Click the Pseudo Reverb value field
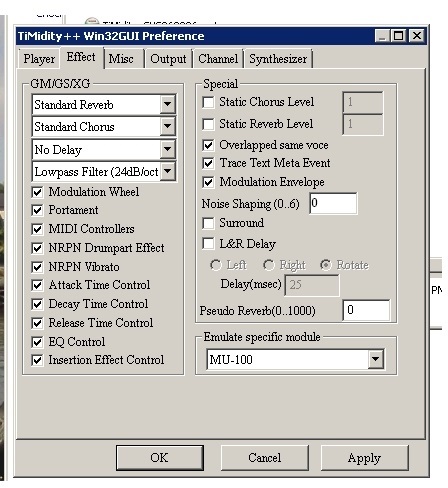448x488 pixels. click(x=366, y=310)
